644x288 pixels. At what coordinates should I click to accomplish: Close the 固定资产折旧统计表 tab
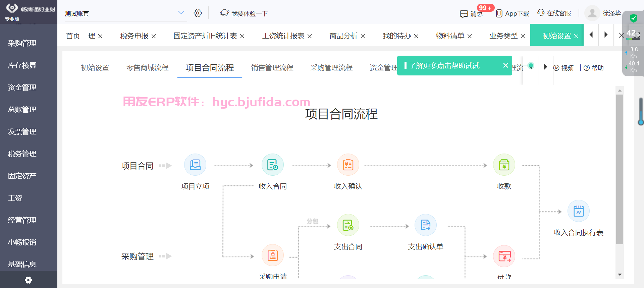242,36
